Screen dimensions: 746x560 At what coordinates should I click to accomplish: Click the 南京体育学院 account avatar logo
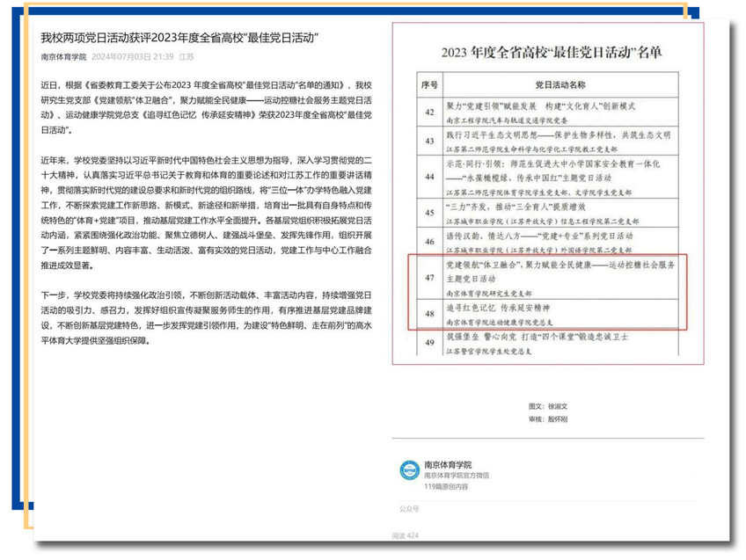[x=408, y=469]
